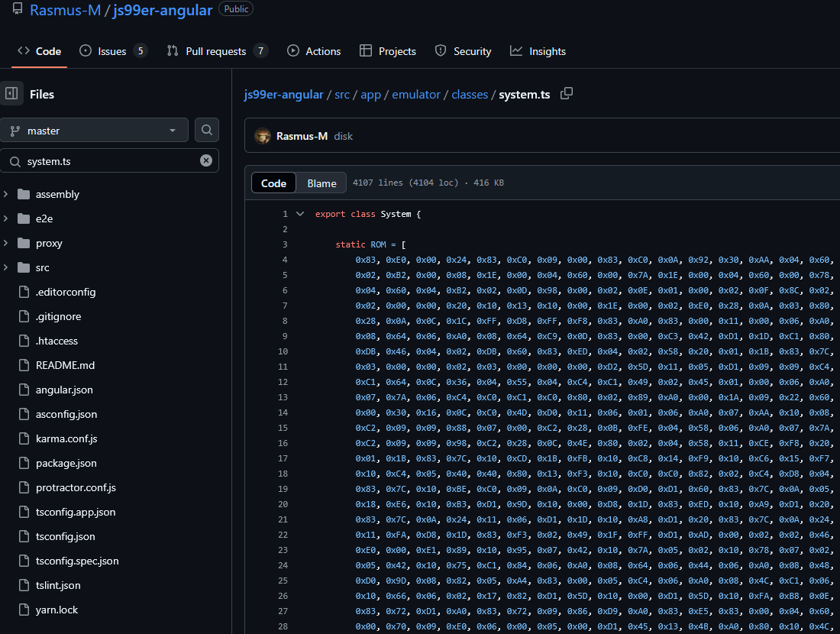Click commit author Rasmus-M name
Screen dimensions: 840x634
302,136
